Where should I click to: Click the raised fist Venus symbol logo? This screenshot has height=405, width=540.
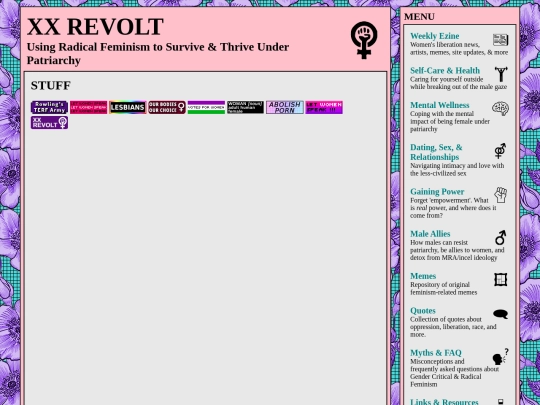tap(364, 40)
